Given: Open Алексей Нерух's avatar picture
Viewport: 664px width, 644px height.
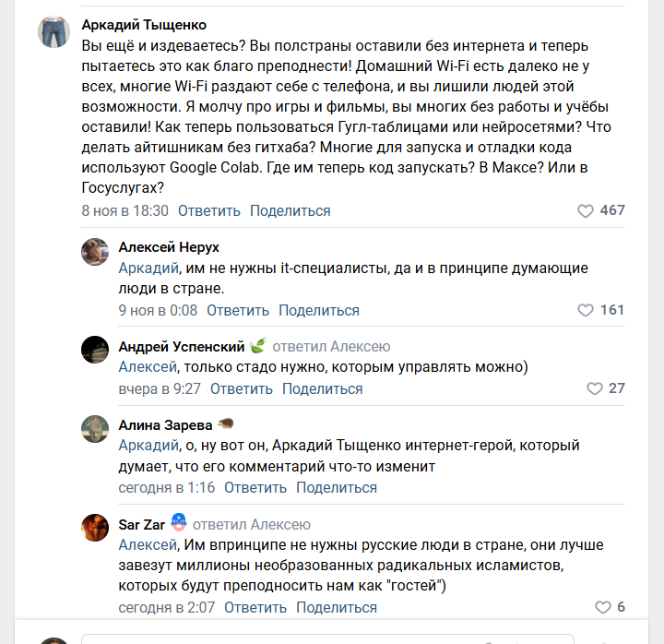Looking at the screenshot, I should (95, 252).
